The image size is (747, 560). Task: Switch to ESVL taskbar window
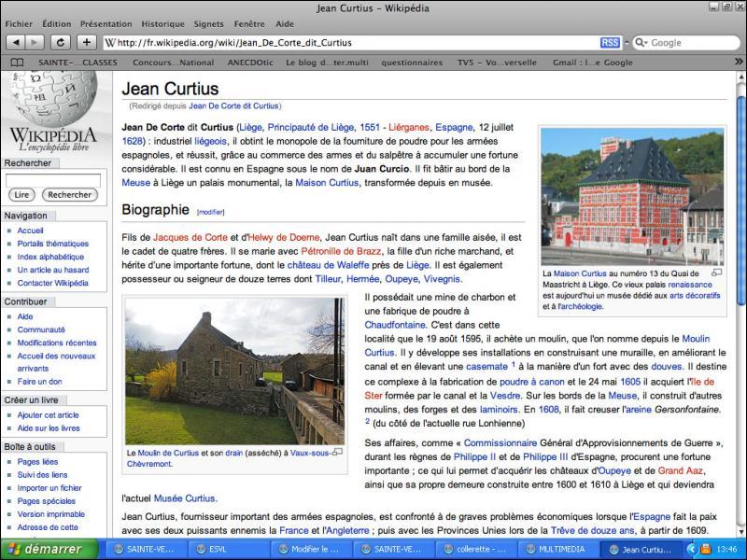click(x=229, y=549)
